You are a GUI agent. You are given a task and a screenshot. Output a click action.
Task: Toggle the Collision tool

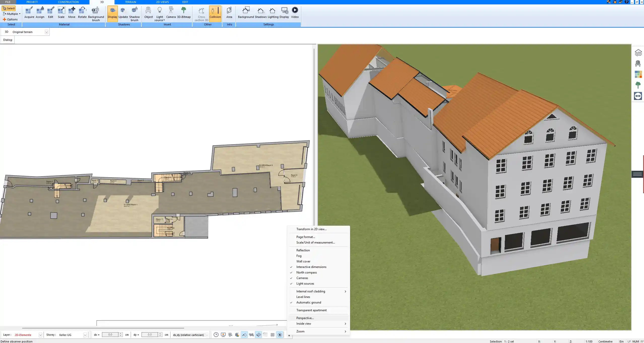pyautogui.click(x=215, y=13)
